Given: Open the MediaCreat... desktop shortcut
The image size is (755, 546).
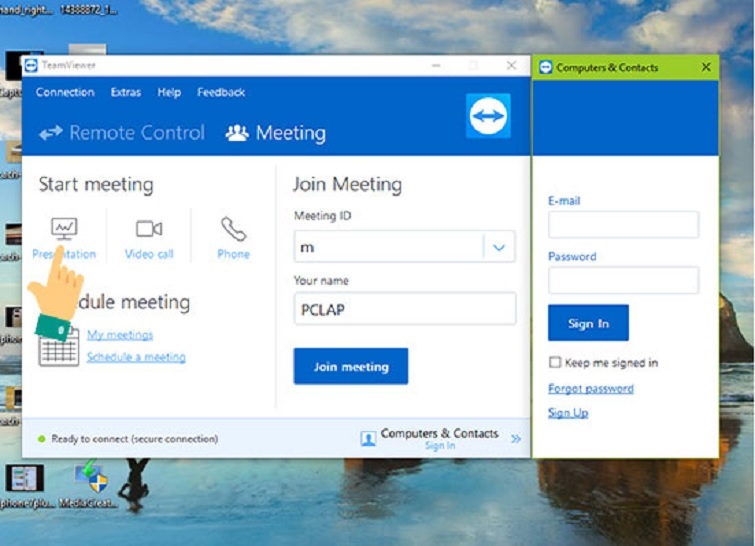Looking at the screenshot, I should tap(90, 484).
